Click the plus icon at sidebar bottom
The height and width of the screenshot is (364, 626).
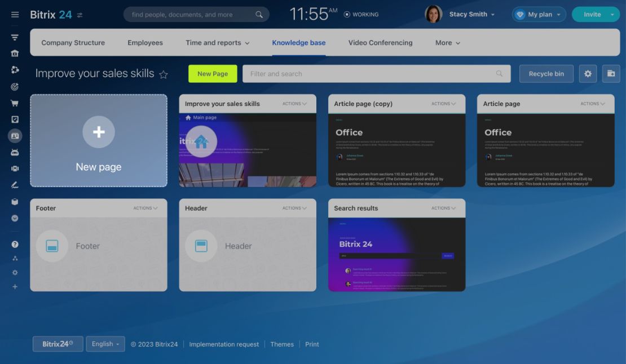(15, 287)
